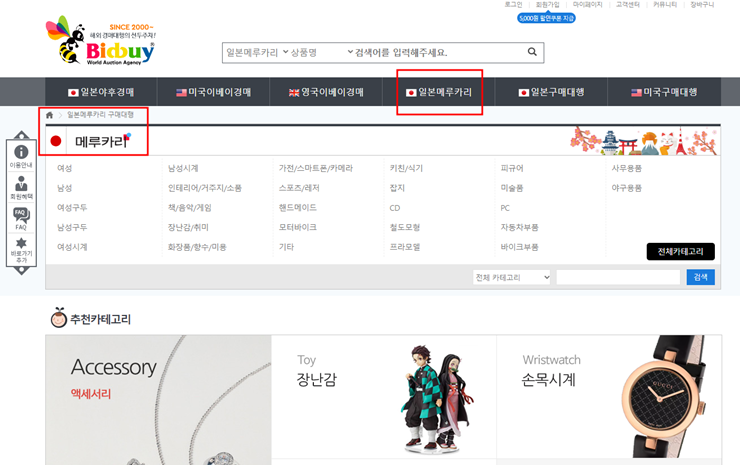Screen dimensions: 740x465
Task: Open 화장품/향수/미용 category
Action: [x=197, y=247]
